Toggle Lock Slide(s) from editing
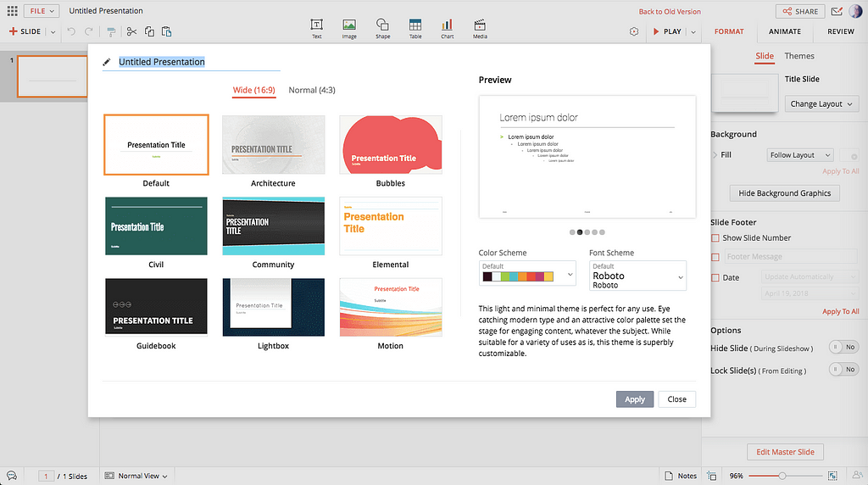This screenshot has width=868, height=485. (x=843, y=370)
